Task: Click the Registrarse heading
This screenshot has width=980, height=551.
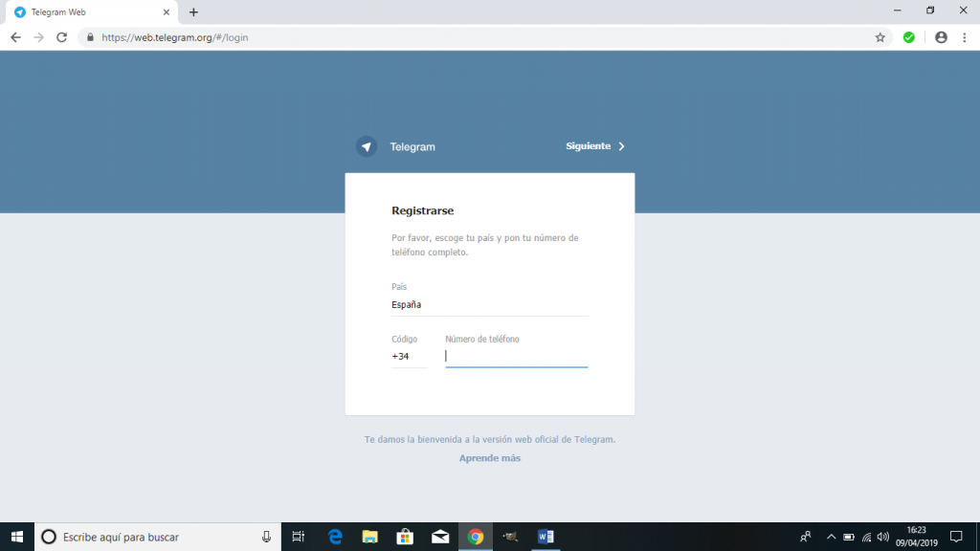Action: pyautogui.click(x=422, y=210)
